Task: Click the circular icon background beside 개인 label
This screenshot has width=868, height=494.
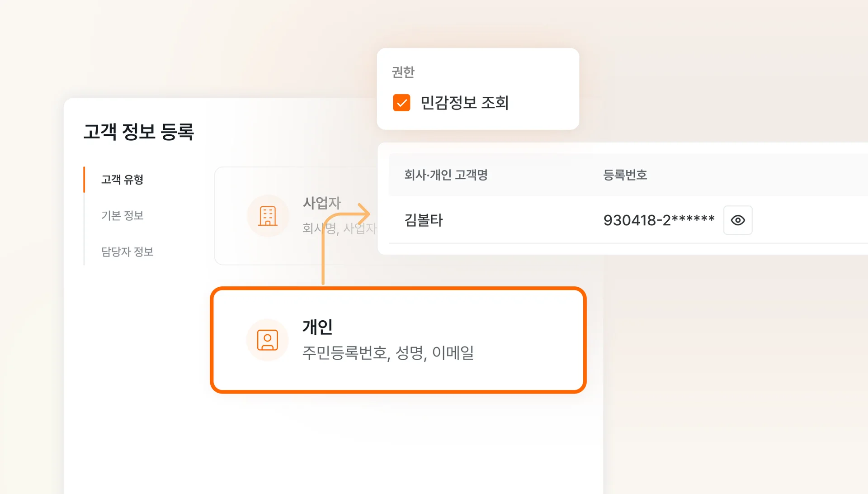Action: (x=268, y=340)
